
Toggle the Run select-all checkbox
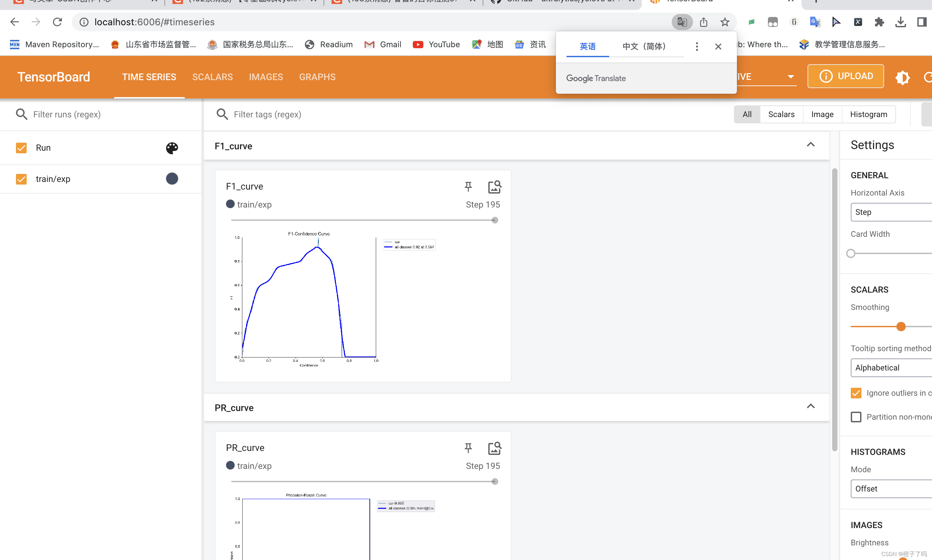(x=21, y=148)
